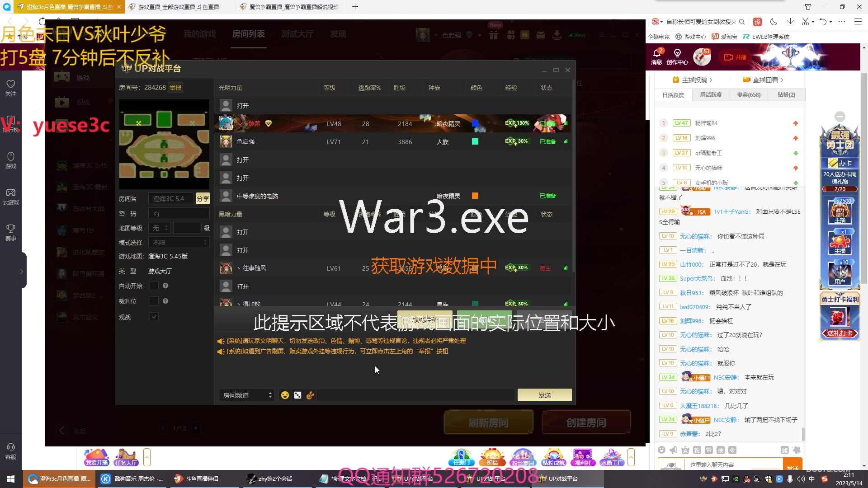
Task: Click the 滤 filter icon in chat toolbar
Action: [x=785, y=450]
